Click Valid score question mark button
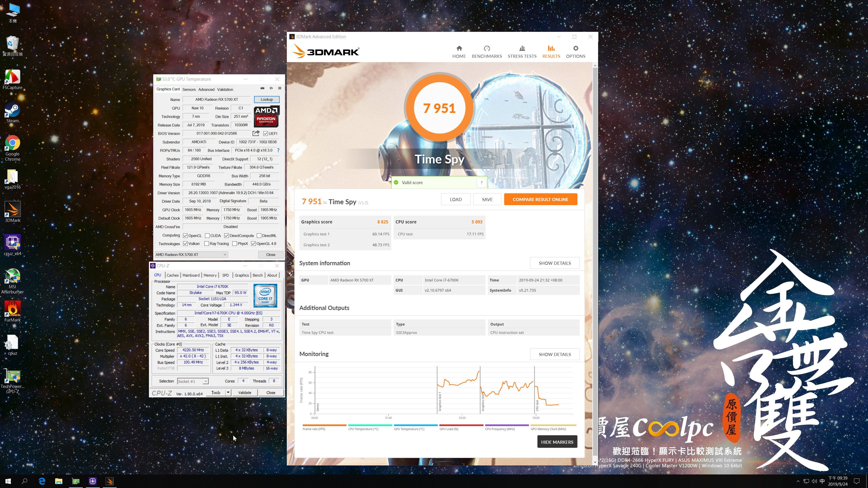This screenshot has height=488, width=868. click(x=481, y=183)
